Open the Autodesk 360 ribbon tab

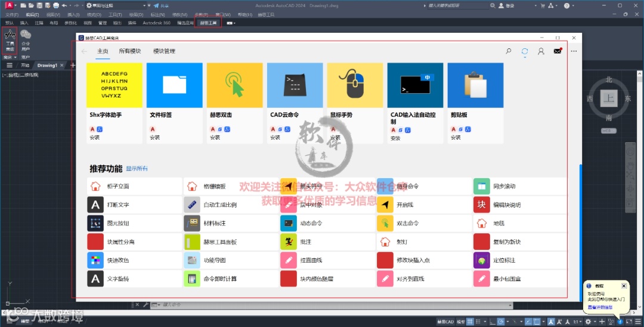coord(156,23)
